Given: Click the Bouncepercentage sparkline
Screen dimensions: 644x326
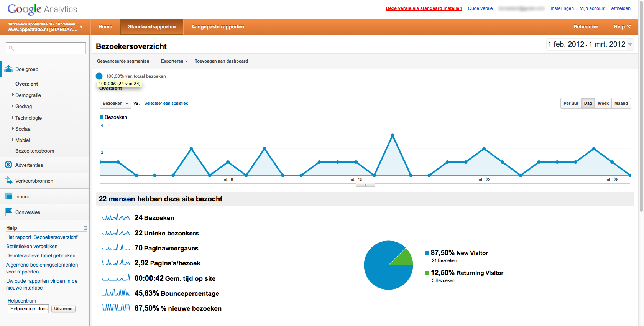Looking at the screenshot, I should (116, 293).
